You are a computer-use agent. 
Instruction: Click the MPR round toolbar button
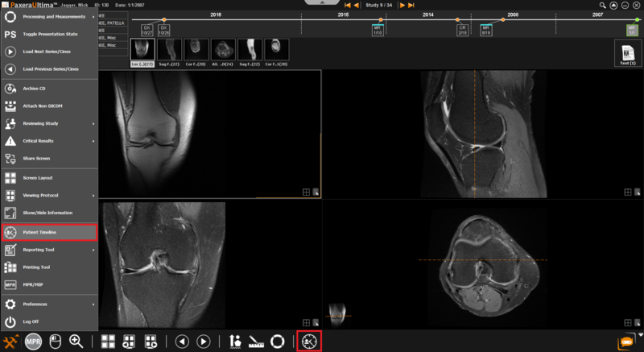33,341
